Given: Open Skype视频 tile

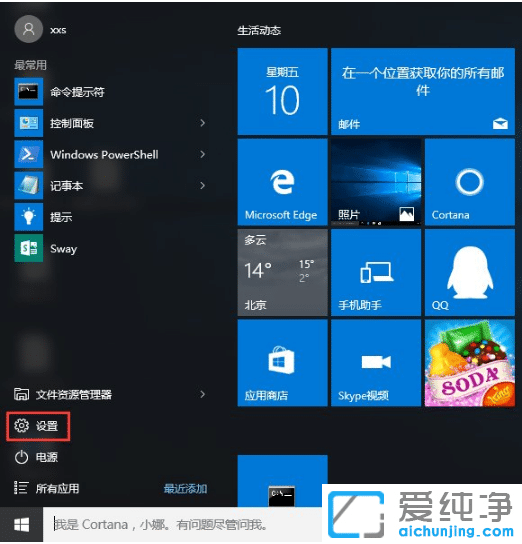Looking at the screenshot, I should pos(376,363).
